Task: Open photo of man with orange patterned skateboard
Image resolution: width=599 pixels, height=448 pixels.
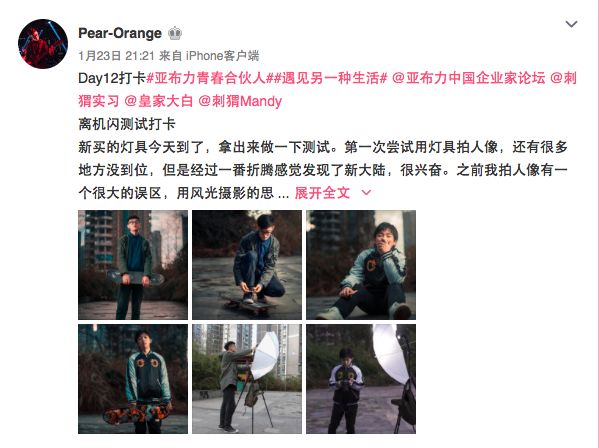Action: [x=133, y=379]
